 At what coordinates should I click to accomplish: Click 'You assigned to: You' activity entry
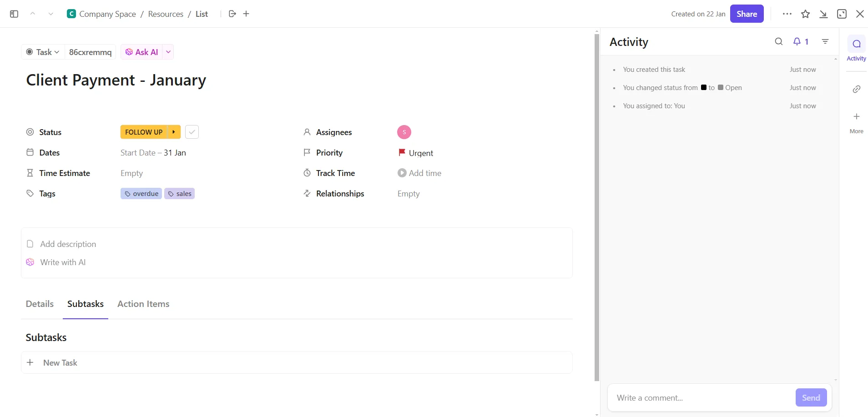click(654, 106)
